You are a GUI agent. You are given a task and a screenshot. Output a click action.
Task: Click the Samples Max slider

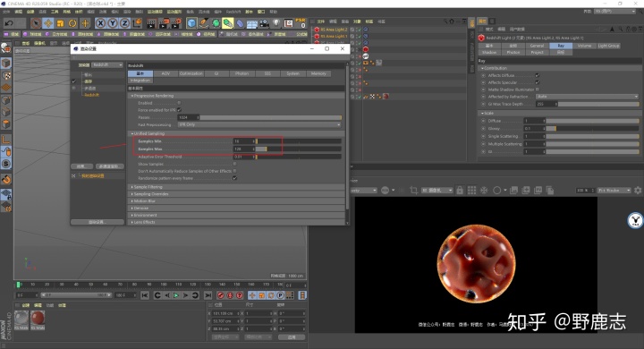click(x=298, y=149)
